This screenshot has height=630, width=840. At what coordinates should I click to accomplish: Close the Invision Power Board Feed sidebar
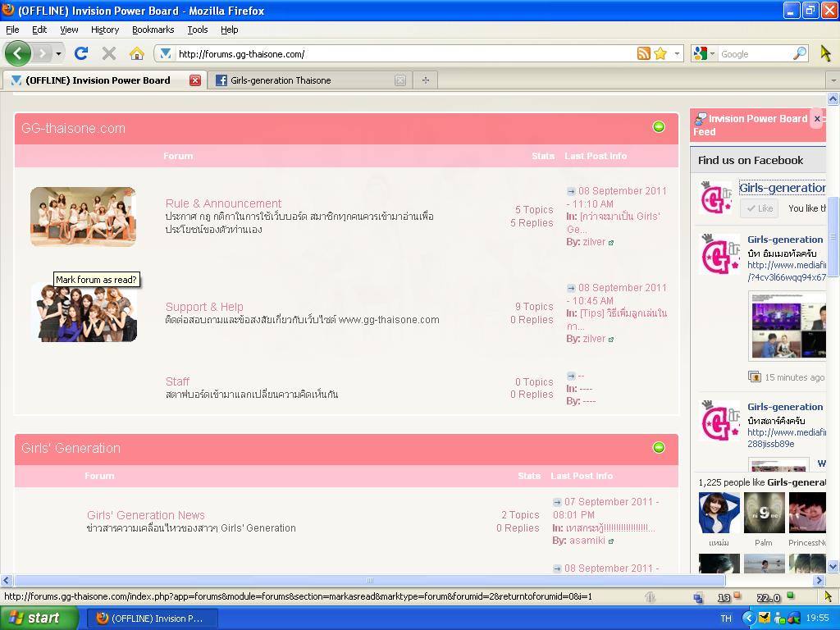point(817,119)
